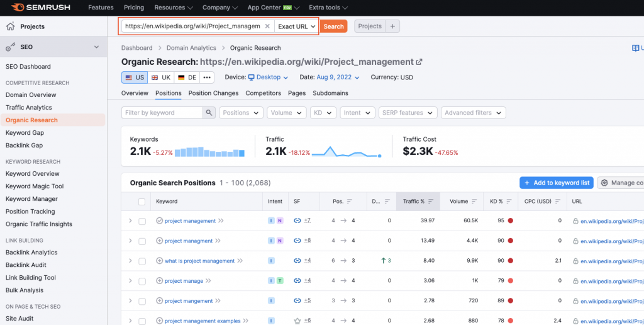
Task: Click the gear icon in Manage columns
Action: 604,183
